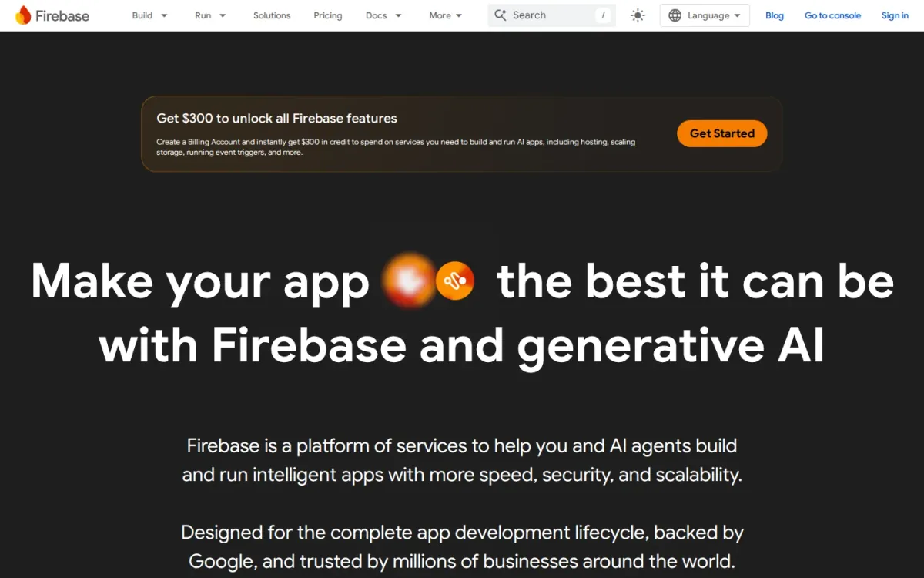
Task: Open the Language dropdown
Action: click(705, 15)
